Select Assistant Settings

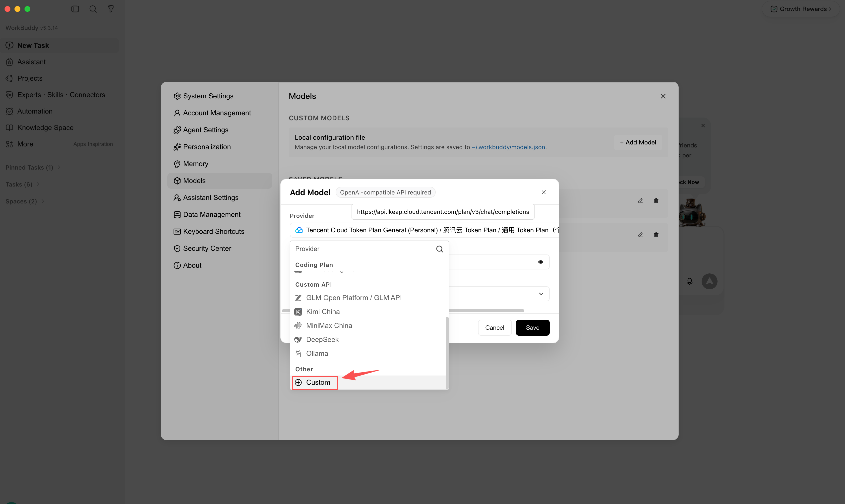[x=220, y=198]
